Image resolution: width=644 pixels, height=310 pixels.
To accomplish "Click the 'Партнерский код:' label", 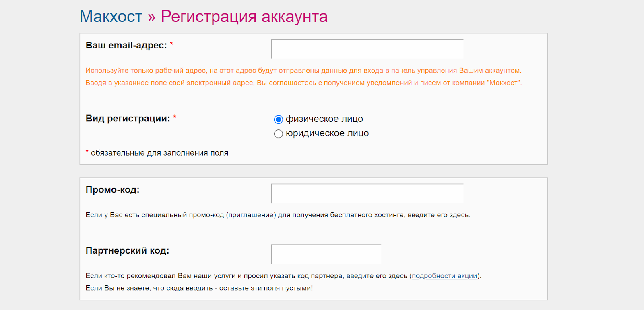I will [127, 251].
